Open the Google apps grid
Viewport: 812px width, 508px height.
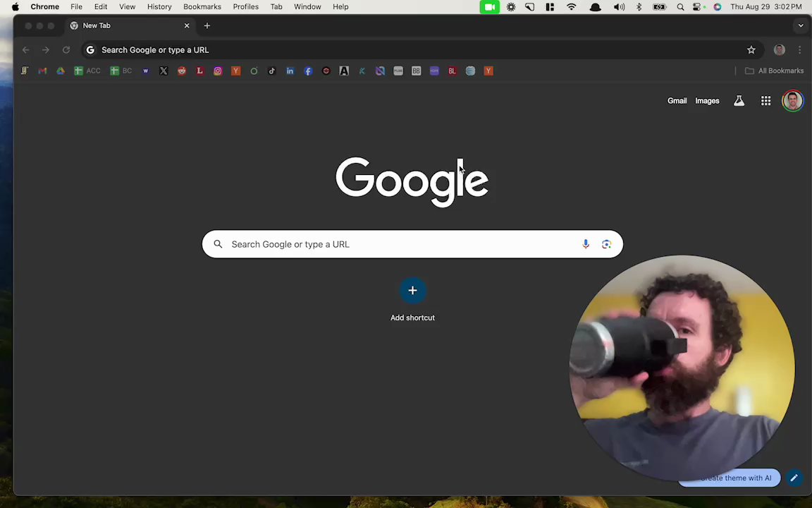pos(766,101)
